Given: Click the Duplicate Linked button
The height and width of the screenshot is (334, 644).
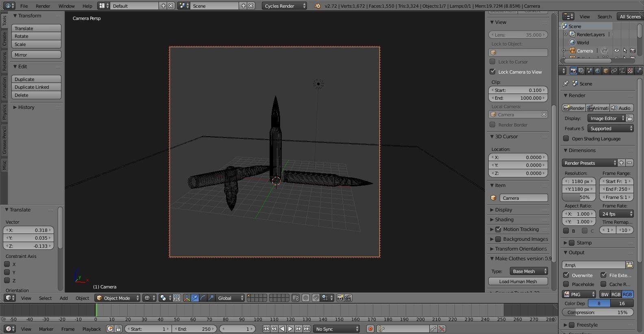Looking at the screenshot, I should click(x=36, y=87).
